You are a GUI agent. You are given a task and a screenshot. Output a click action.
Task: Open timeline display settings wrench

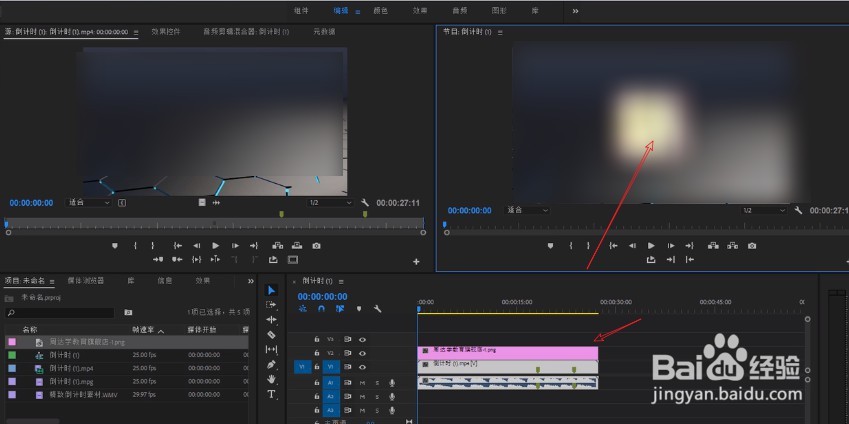[378, 309]
